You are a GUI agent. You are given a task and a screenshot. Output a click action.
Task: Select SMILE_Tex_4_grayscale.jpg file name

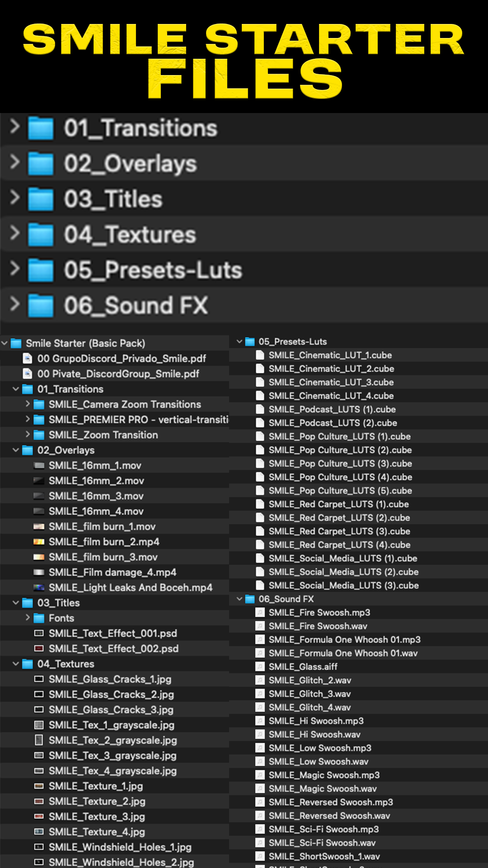[x=113, y=771]
